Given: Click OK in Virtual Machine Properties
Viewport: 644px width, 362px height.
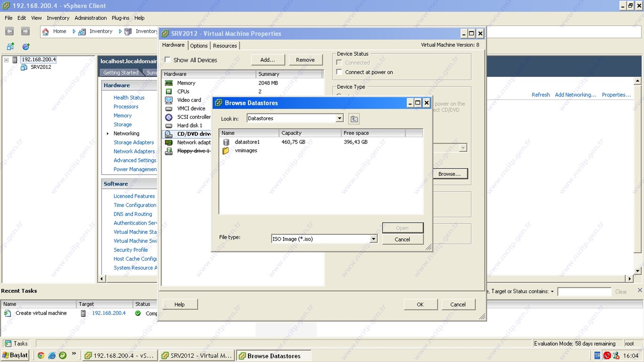Looking at the screenshot, I should [x=420, y=304].
